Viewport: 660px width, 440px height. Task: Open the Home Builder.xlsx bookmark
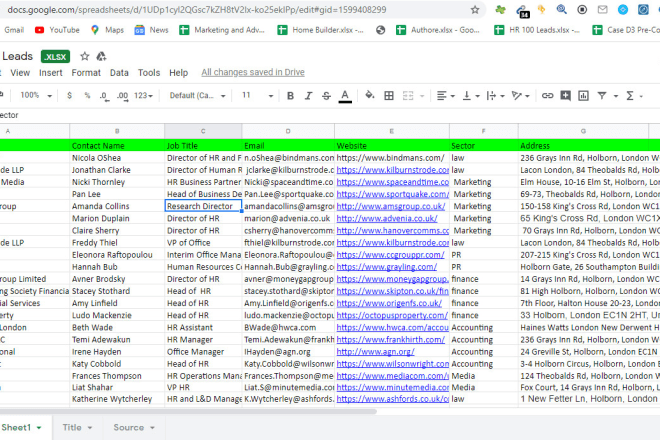320,30
